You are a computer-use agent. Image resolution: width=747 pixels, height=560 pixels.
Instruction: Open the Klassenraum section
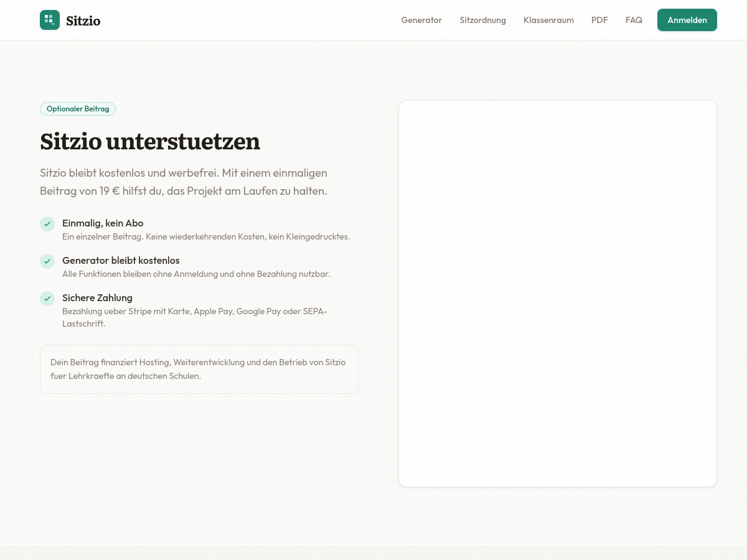click(548, 20)
